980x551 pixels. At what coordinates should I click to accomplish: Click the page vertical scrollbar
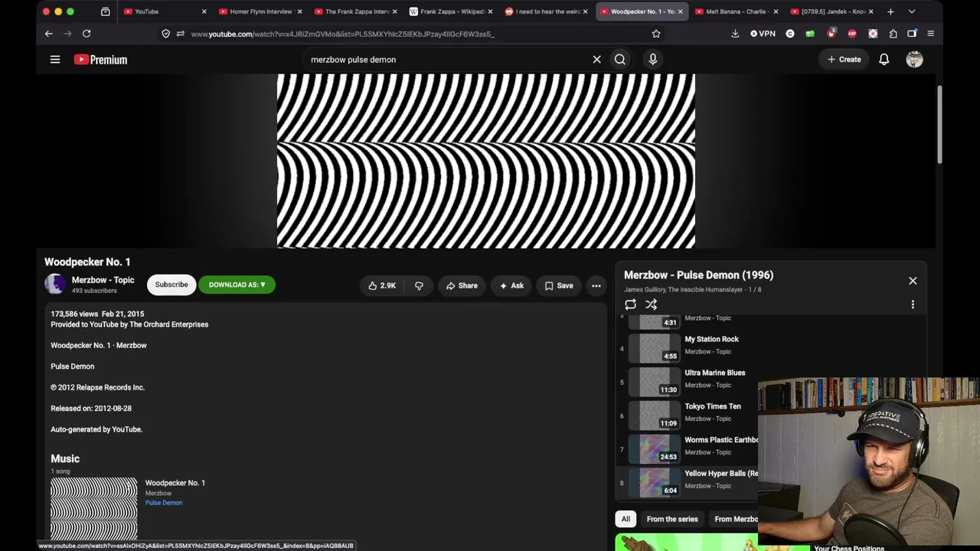pos(939,124)
